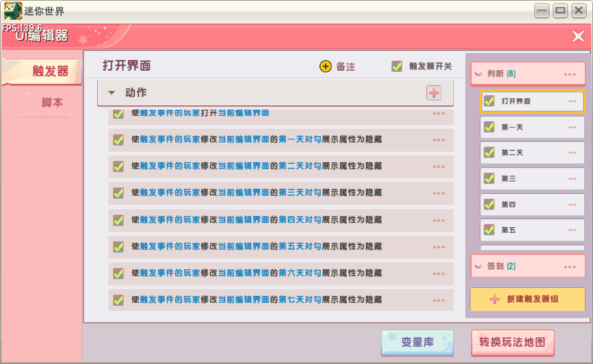Uncheck the 第三 trigger checkbox
593x364 pixels.
[490, 178]
